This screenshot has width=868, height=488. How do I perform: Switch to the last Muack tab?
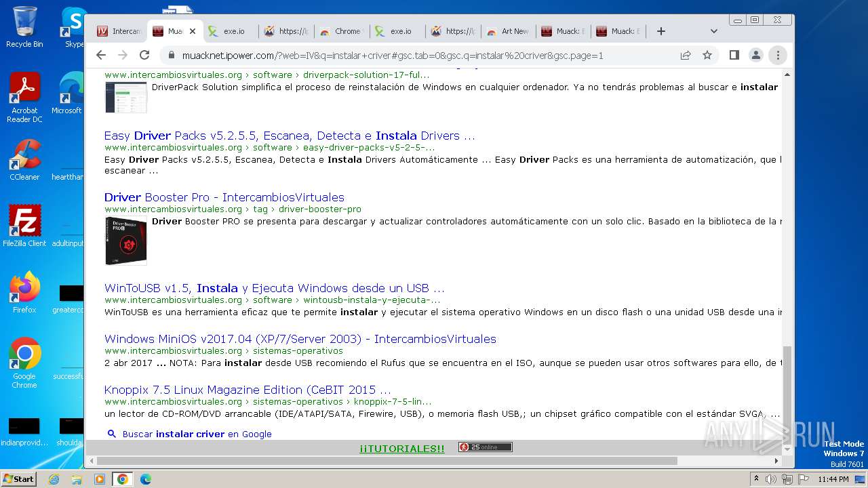coord(618,31)
